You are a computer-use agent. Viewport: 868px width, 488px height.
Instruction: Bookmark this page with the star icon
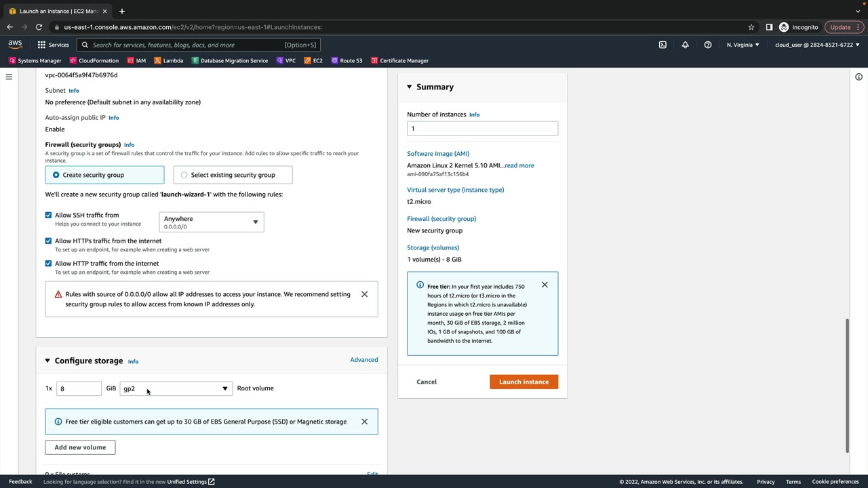[751, 27]
